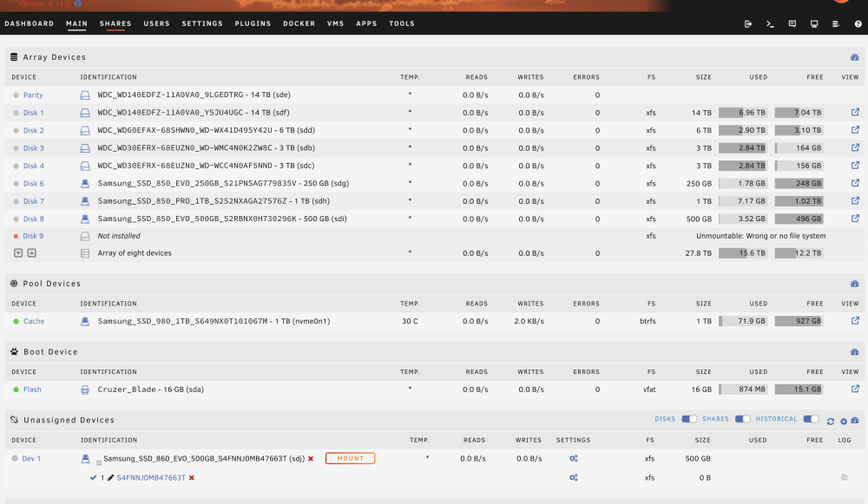This screenshot has height=504, width=868.
Task: Click the feedback chat icon in the top bar
Action: coord(792,23)
